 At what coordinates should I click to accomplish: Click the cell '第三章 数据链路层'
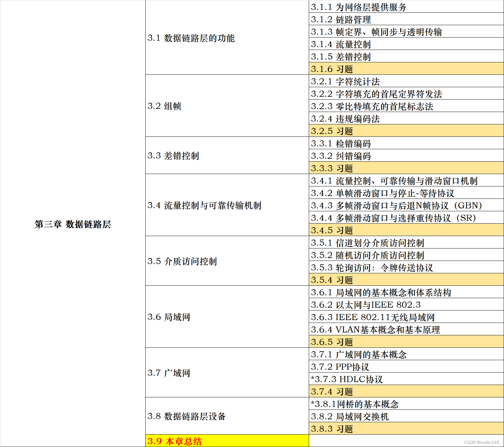[x=73, y=224]
